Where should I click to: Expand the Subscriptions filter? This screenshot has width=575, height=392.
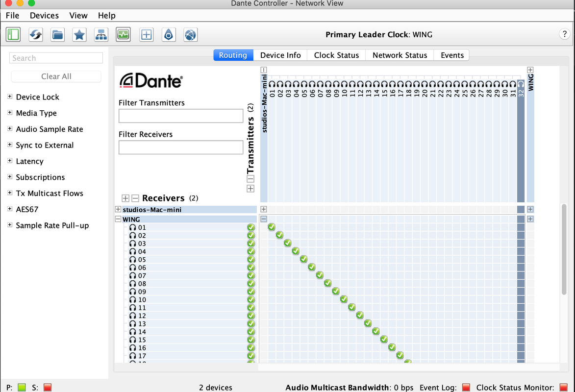[10, 177]
